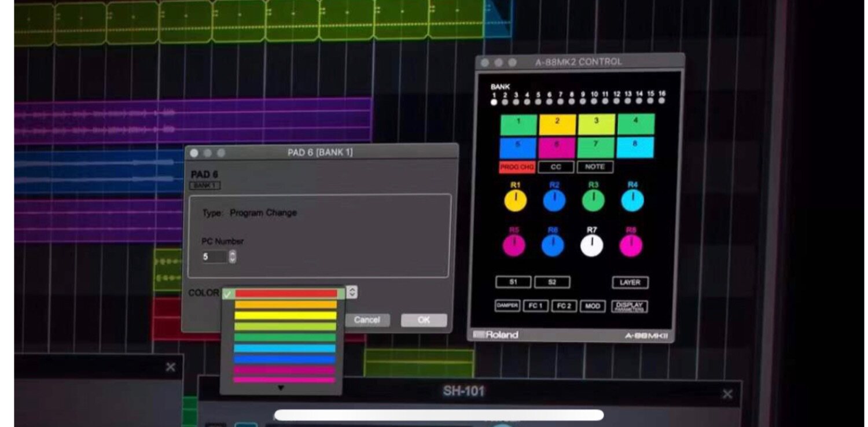
Task: Choose blue in the COLOR list
Action: [285, 359]
